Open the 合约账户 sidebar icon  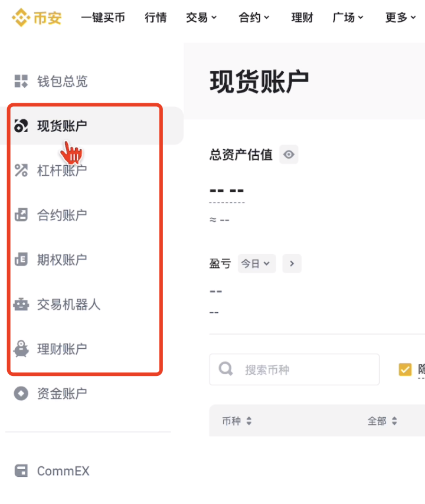21,215
